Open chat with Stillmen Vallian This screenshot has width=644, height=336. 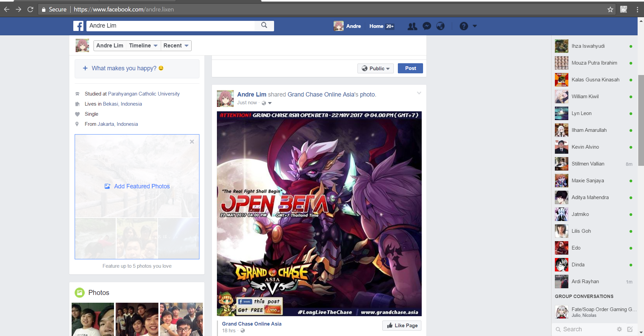(594, 164)
